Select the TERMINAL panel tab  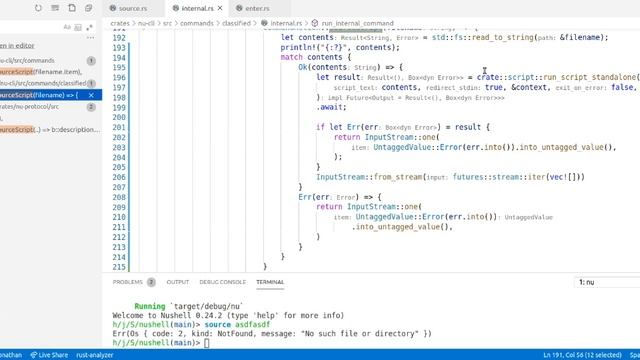(270, 282)
